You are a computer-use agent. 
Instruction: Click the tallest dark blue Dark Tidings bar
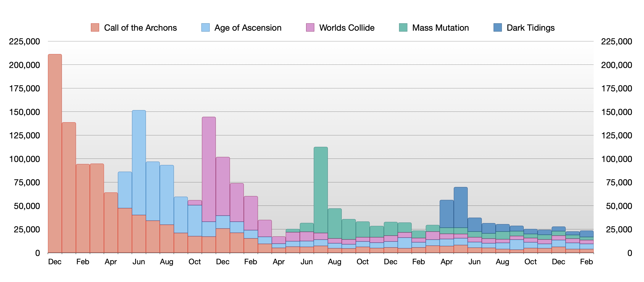pyautogui.click(x=460, y=207)
